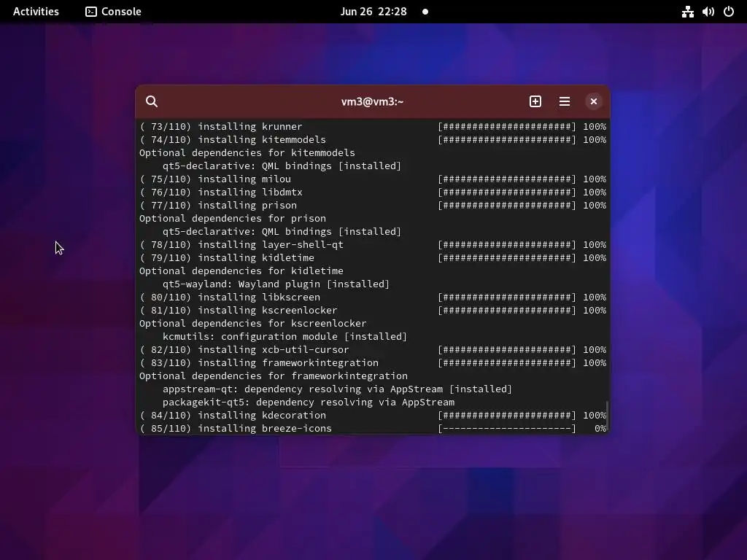Open the power menu icon
The height and width of the screenshot is (560, 747).
[x=729, y=12]
